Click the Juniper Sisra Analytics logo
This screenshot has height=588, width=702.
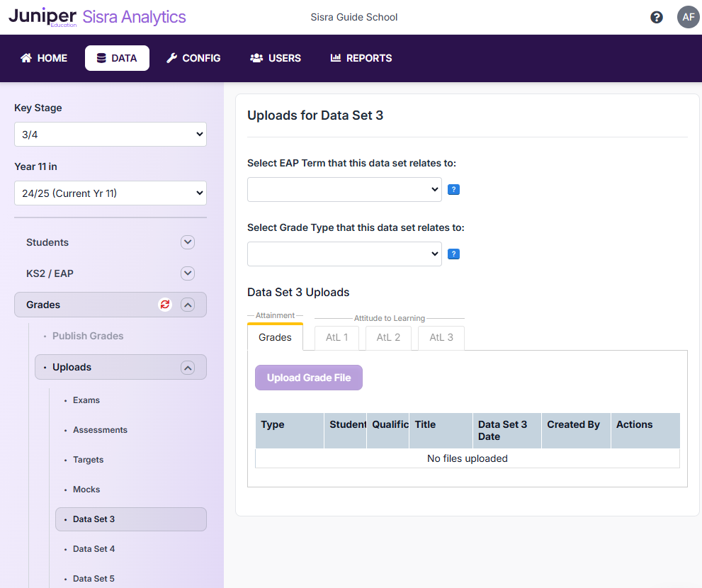tap(97, 18)
